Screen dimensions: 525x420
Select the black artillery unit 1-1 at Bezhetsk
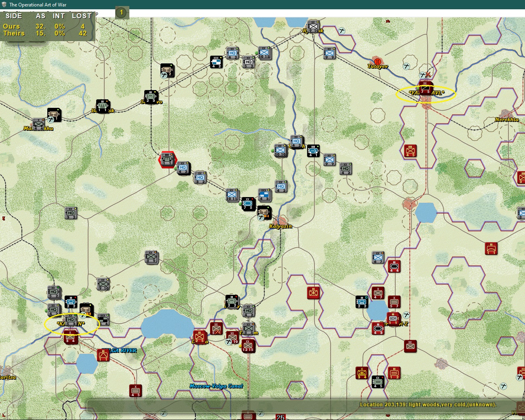[102, 106]
